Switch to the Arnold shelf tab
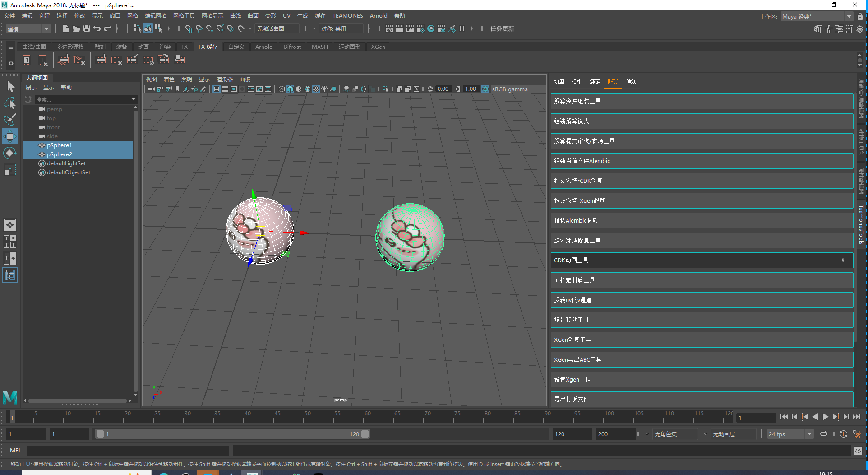This screenshot has width=868, height=475. (x=263, y=47)
